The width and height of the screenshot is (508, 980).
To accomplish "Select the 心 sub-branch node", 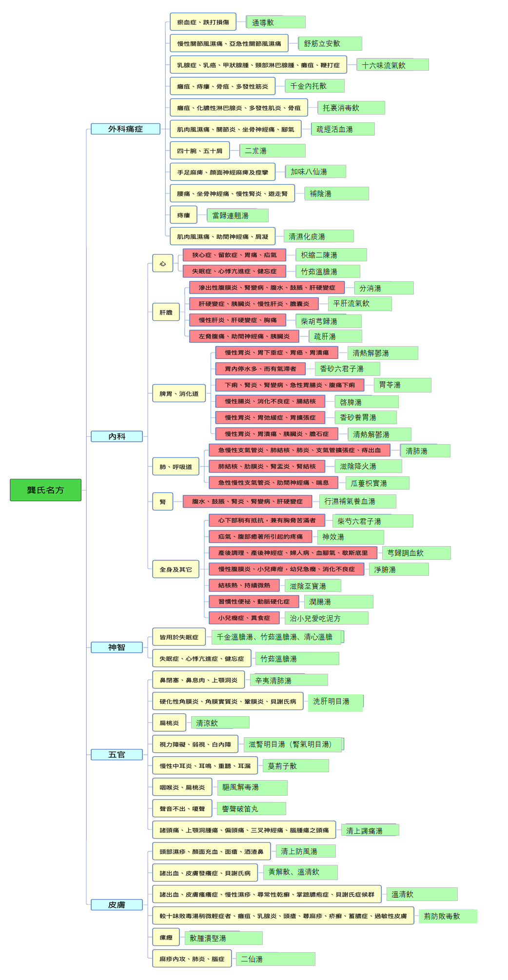I will 162,264.
